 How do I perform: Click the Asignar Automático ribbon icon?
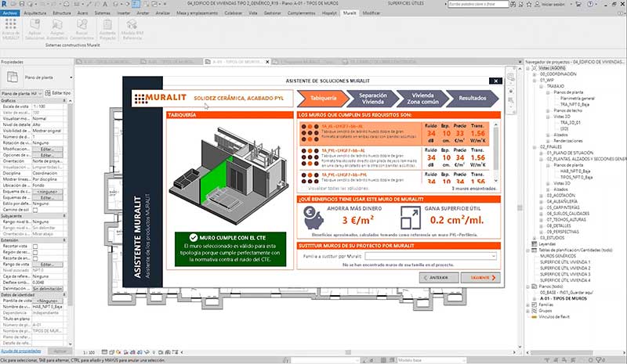click(x=57, y=25)
